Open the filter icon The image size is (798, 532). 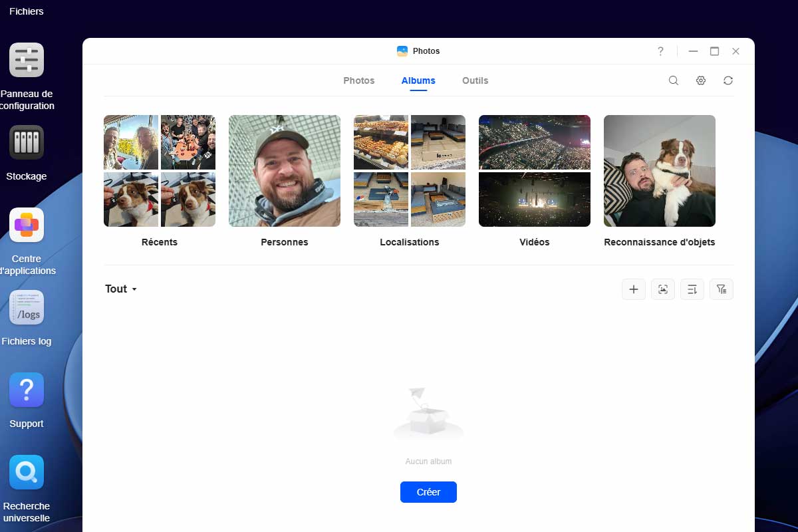pyautogui.click(x=722, y=289)
